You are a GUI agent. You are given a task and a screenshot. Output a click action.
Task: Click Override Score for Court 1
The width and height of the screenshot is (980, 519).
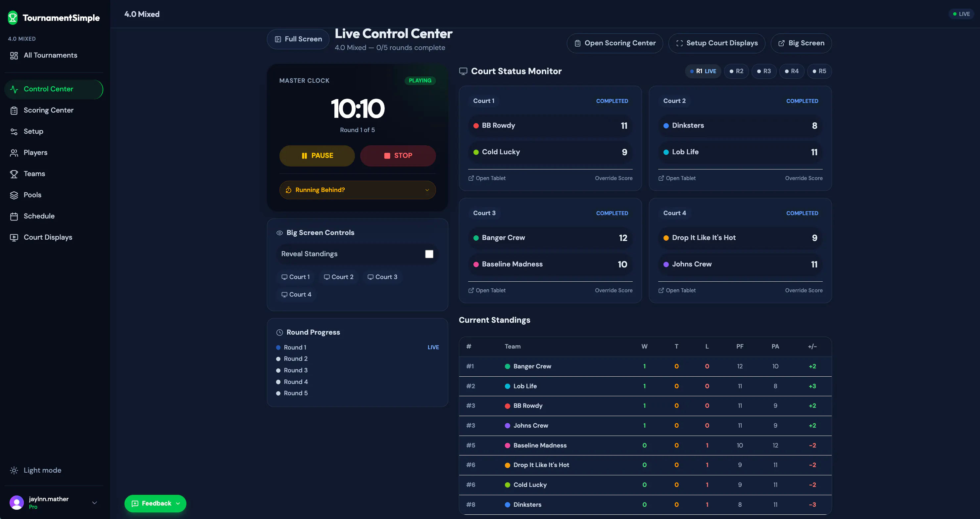(x=613, y=178)
